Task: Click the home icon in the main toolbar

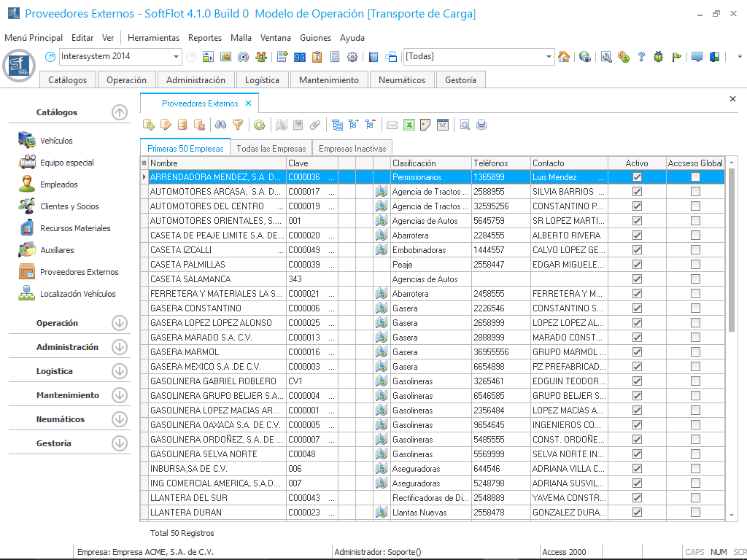Action: click(564, 57)
